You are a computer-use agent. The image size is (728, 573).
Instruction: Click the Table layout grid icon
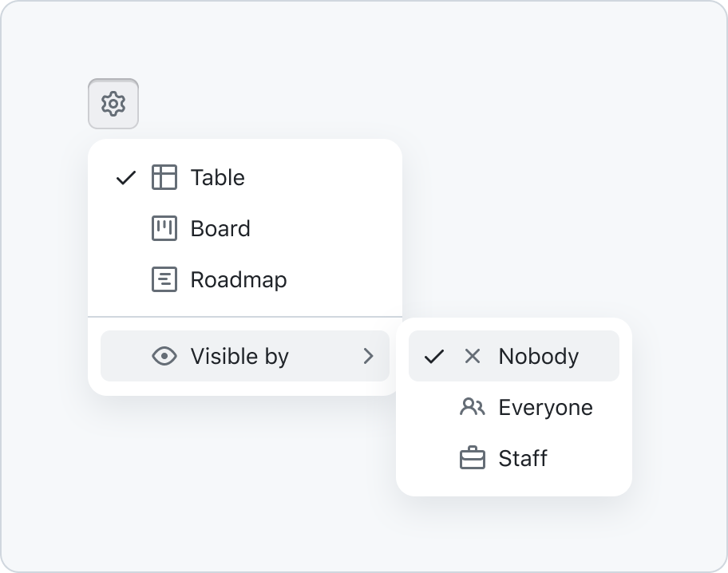click(x=164, y=177)
